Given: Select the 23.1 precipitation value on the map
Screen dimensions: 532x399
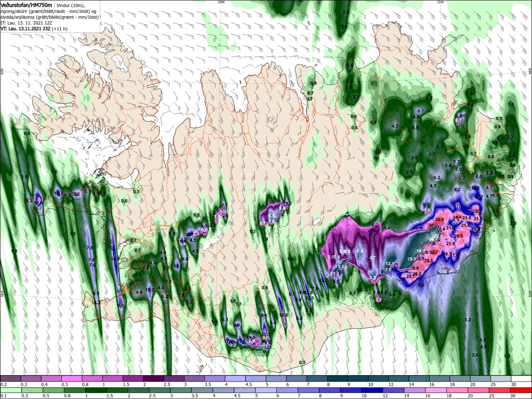Looking at the screenshot, I should tap(411, 276).
